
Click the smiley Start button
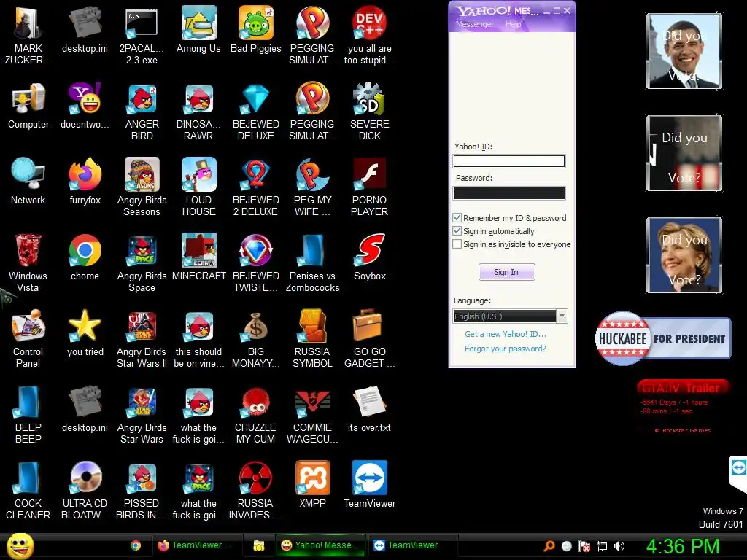point(20,545)
